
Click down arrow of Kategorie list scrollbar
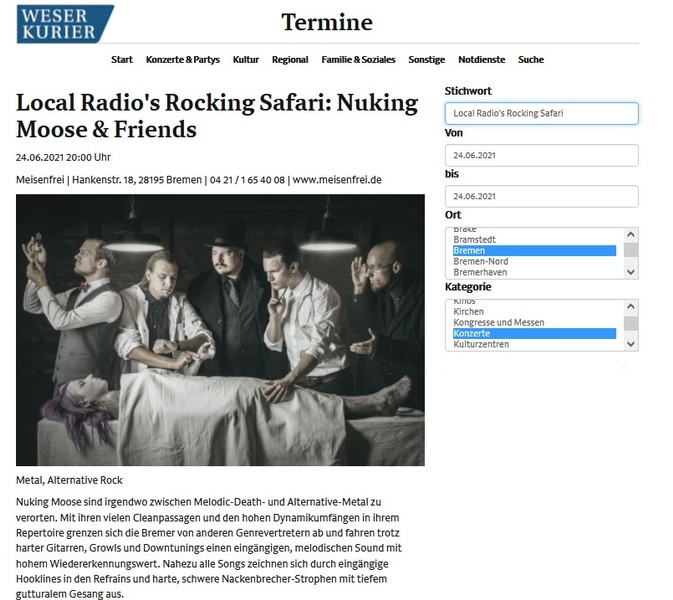[x=631, y=344]
